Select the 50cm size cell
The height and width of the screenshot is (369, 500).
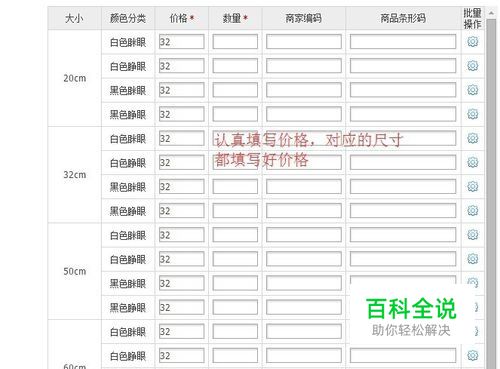pos(75,271)
